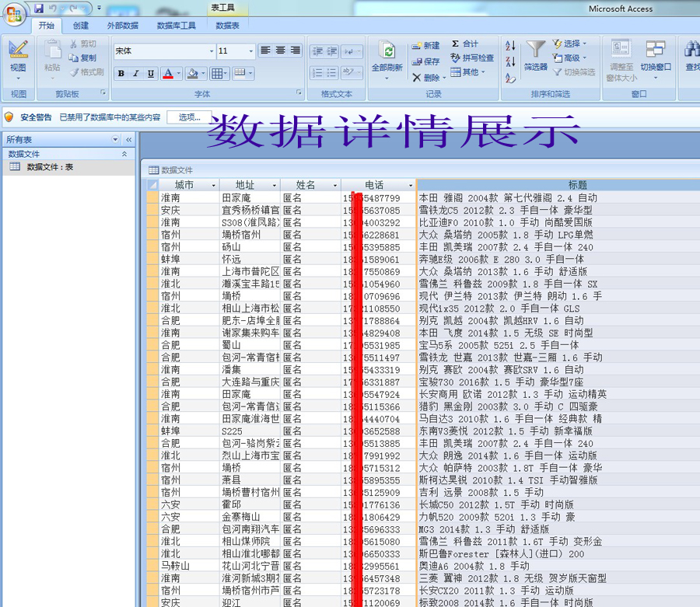This screenshot has height=607, width=700.
Task: Run 拼写检查 spell check
Action: [472, 58]
